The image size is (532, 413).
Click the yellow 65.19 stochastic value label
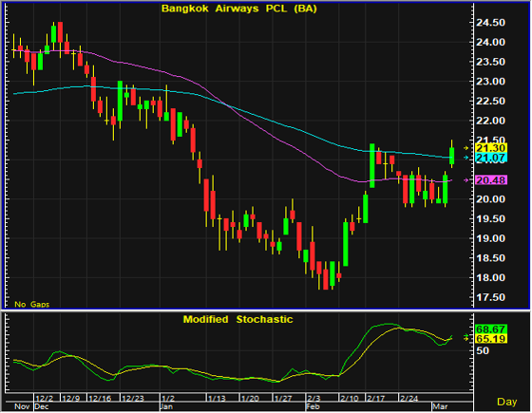click(491, 338)
